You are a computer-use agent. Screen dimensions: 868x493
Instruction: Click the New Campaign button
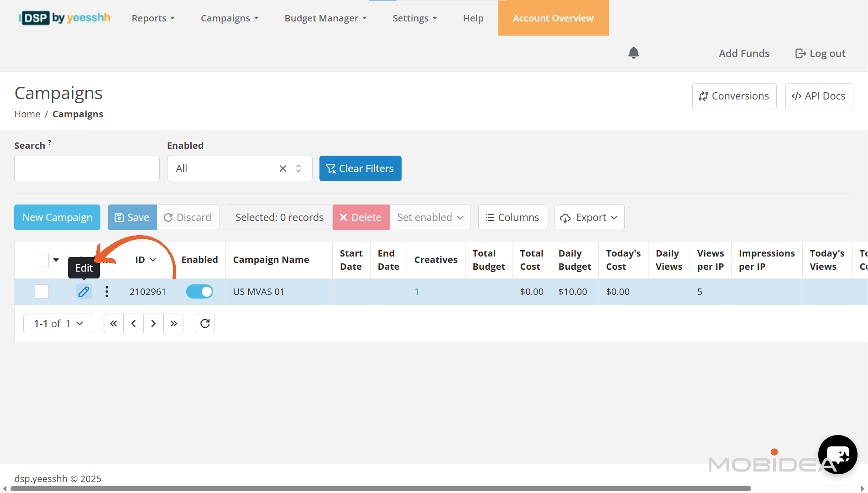tap(58, 217)
